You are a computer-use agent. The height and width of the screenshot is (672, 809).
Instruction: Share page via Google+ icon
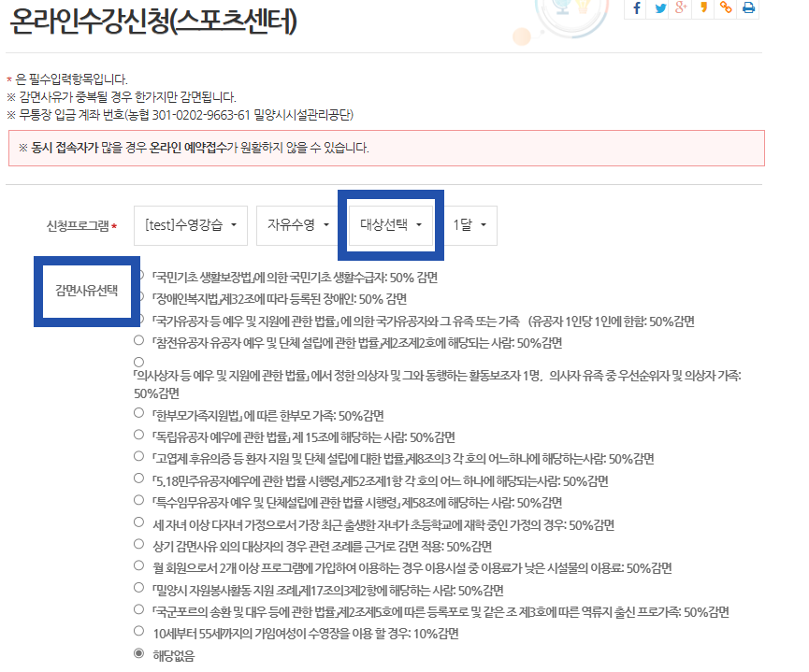pyautogui.click(x=681, y=8)
